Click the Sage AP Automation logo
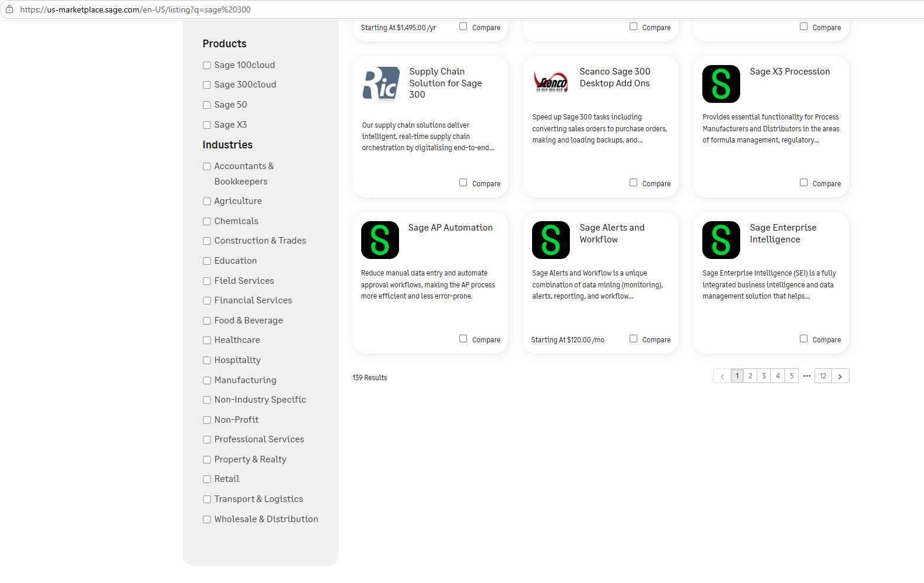924x583 pixels. point(380,240)
